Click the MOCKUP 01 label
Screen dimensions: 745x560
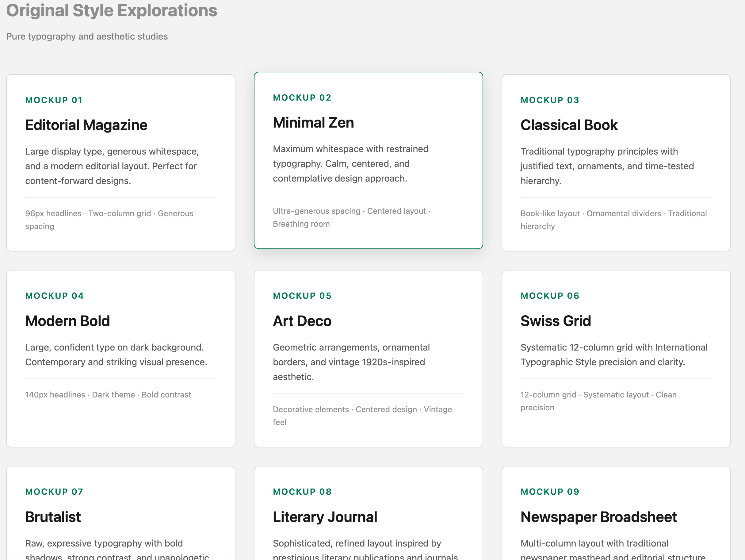pos(54,100)
